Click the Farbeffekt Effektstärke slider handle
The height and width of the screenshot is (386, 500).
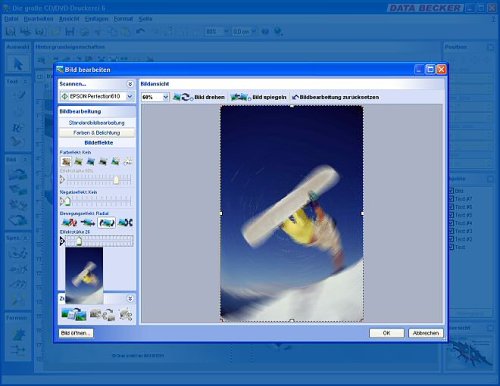tap(116, 180)
